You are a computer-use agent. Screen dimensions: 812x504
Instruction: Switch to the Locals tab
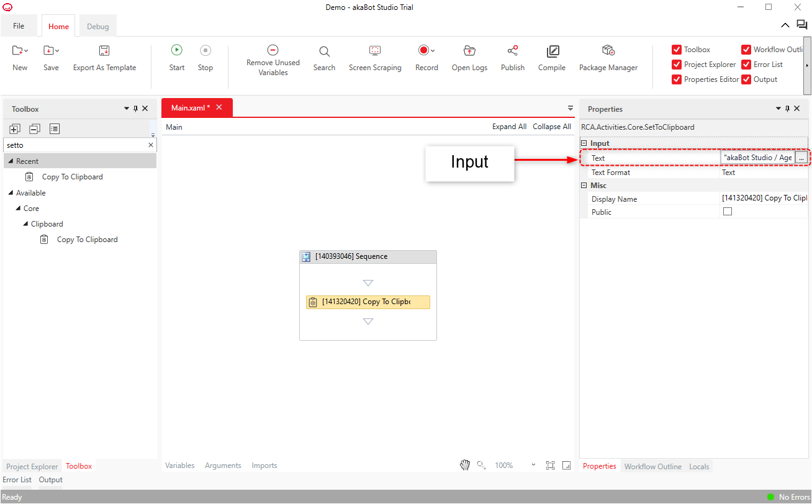pos(699,466)
